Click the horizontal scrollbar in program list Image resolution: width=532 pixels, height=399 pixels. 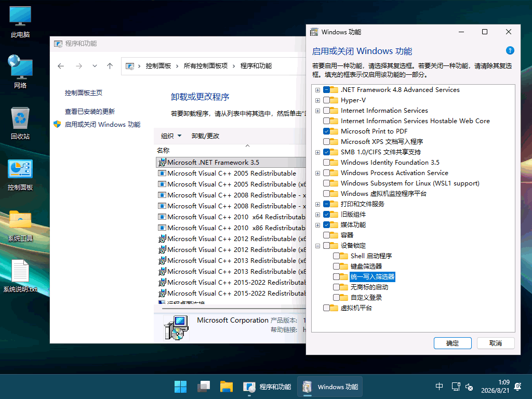233,309
